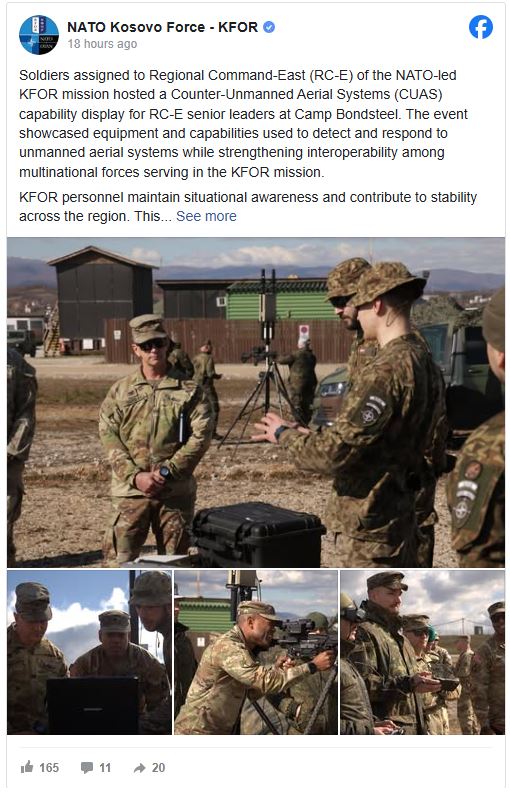Open the Facebook logo icon

pos(481,27)
